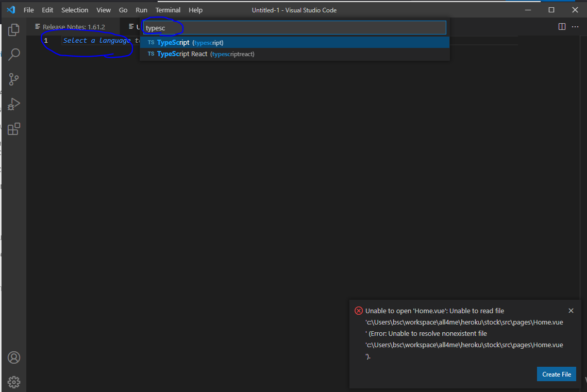
Task: Select the Search icon in activity bar
Action: click(14, 54)
